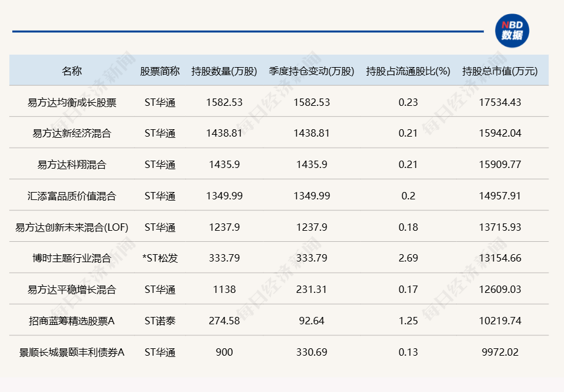
Task: Click the 季度持仓变动(万股) header
Action: tap(312, 71)
